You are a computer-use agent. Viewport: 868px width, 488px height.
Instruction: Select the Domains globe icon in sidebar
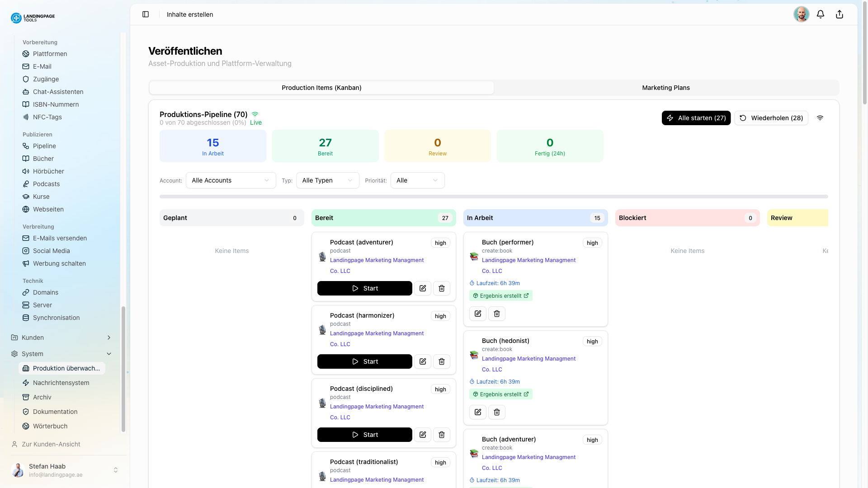click(26, 292)
